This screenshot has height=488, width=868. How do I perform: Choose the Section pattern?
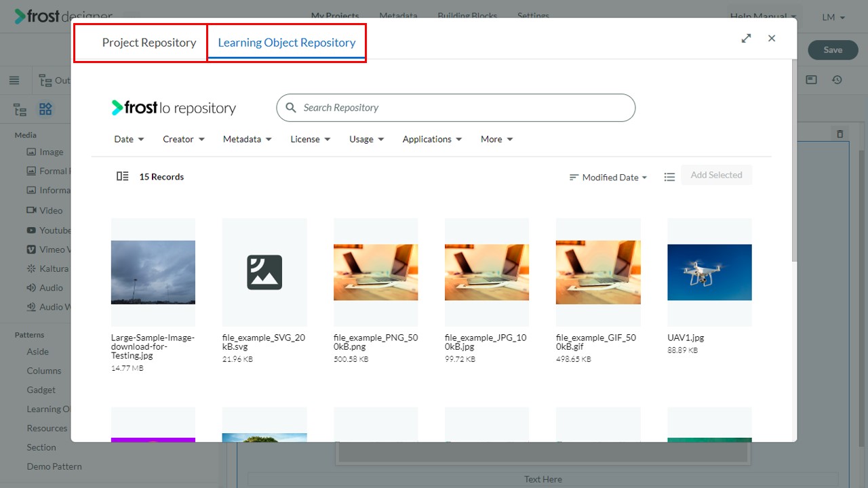coord(41,447)
